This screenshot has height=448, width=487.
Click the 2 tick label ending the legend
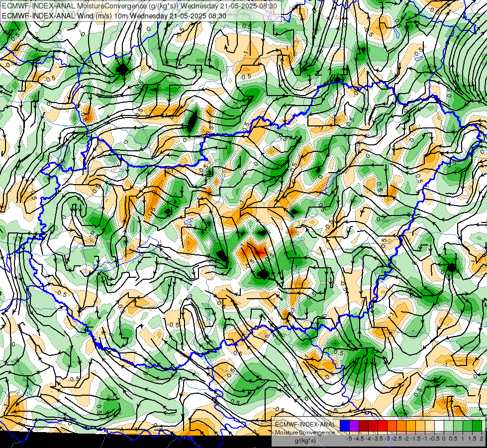click(482, 439)
